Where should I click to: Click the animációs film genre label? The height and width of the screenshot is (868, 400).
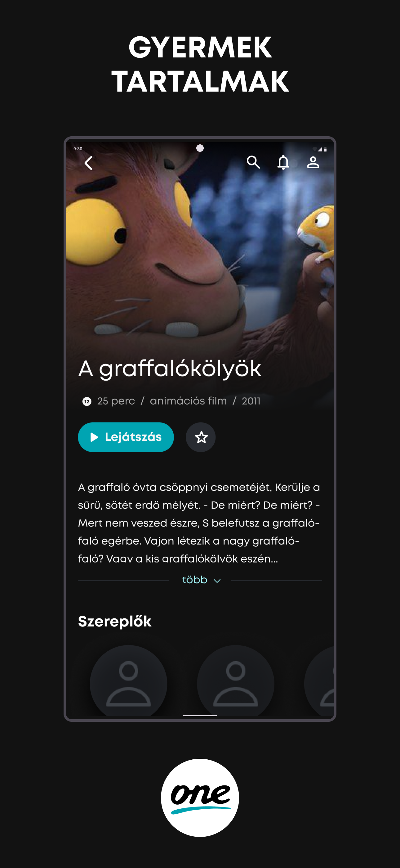188,401
